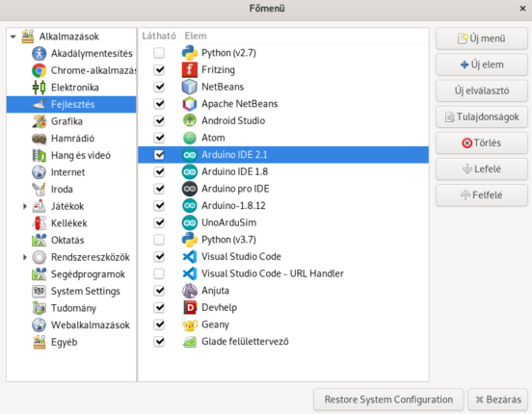
Task: Click the Hamrádió category icon
Action: click(x=39, y=139)
